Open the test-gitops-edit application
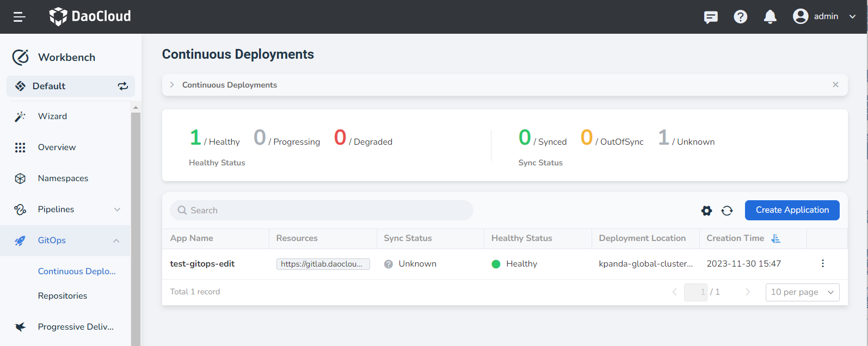Viewport: 868px width, 346px height. point(202,264)
